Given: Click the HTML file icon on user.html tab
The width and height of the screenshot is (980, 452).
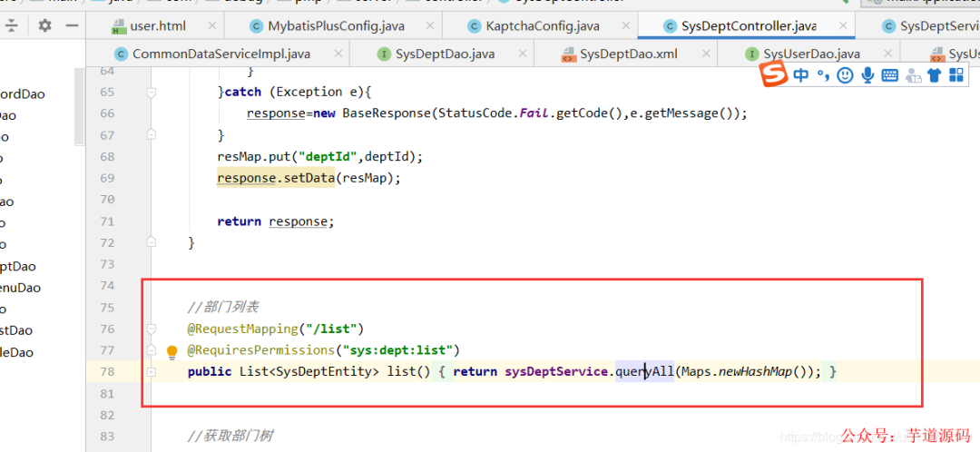Looking at the screenshot, I should tap(118, 26).
